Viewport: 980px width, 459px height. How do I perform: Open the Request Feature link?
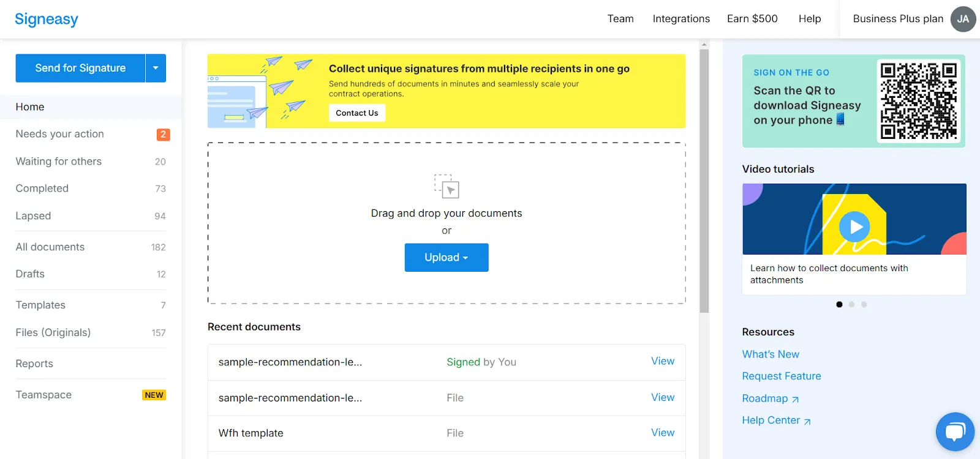click(x=782, y=376)
